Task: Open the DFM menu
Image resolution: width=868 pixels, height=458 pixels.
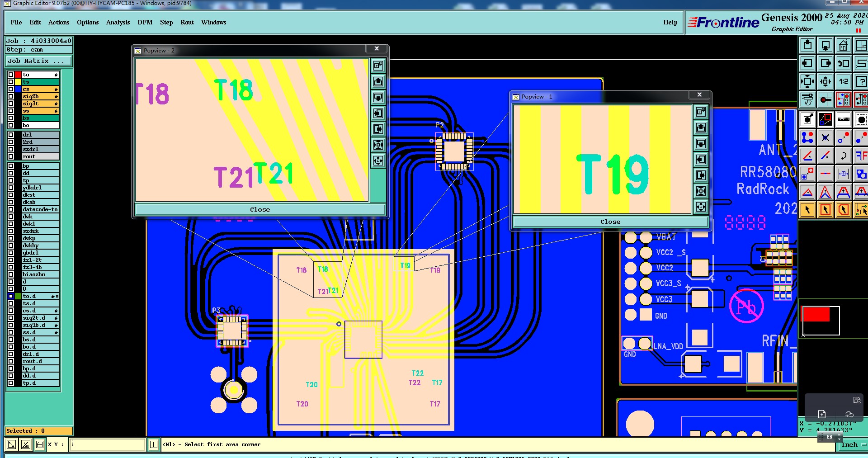Action: 145,22
